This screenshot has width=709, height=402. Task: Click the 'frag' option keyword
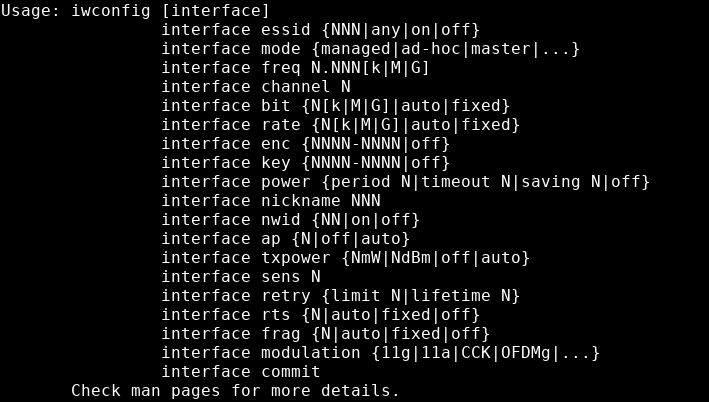pyautogui.click(x=280, y=334)
